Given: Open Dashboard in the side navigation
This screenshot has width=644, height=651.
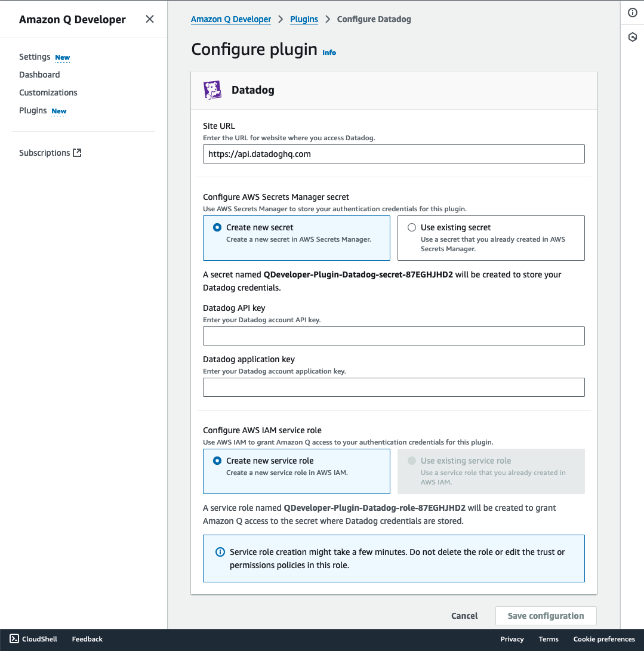Looking at the screenshot, I should pos(39,75).
